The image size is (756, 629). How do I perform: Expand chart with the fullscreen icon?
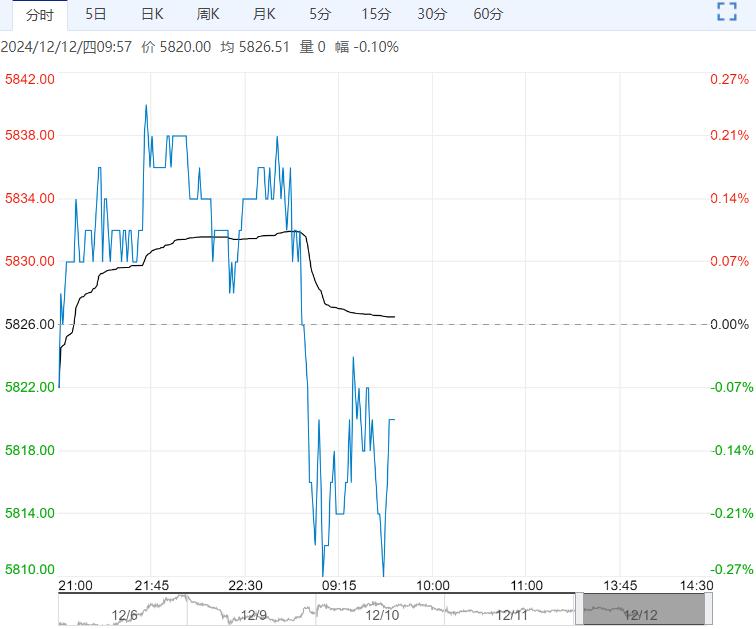[727, 13]
